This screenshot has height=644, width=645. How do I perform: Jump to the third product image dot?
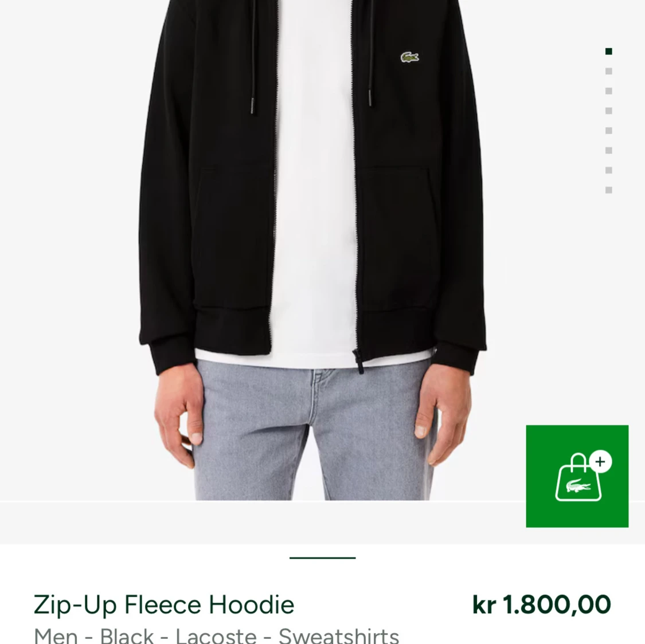[x=608, y=91]
